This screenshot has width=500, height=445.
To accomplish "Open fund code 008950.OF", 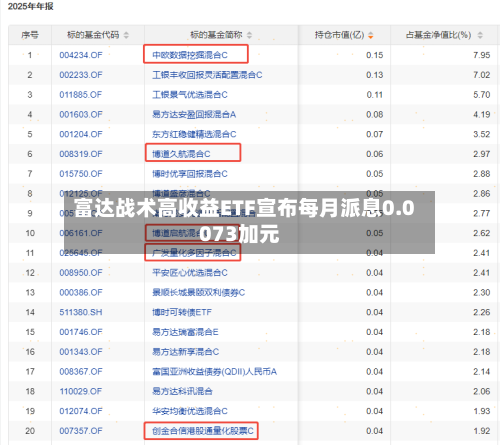I will coord(81,273).
